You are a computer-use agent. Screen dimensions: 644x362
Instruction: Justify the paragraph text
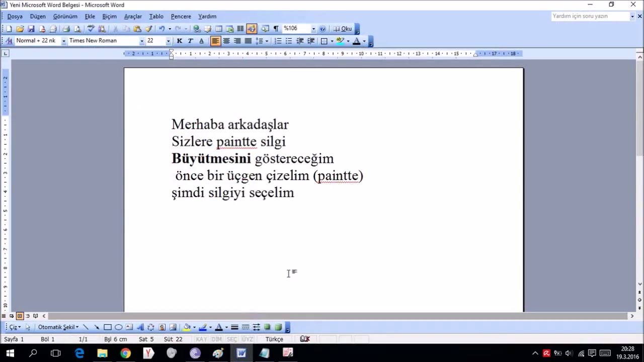click(248, 41)
